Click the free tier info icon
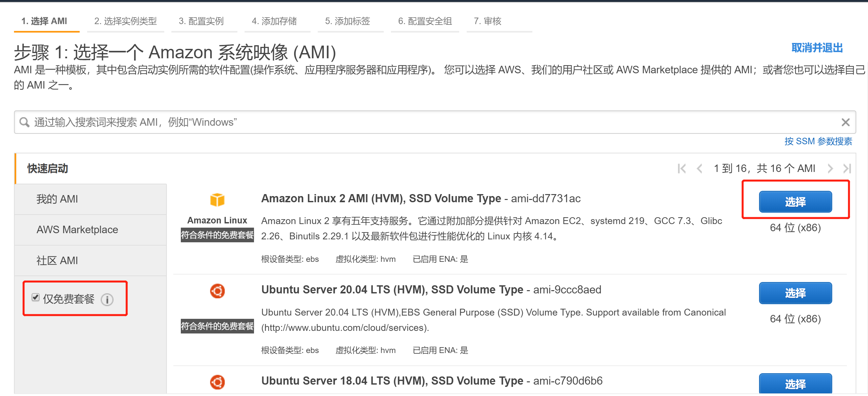This screenshot has width=868, height=396. click(x=107, y=300)
